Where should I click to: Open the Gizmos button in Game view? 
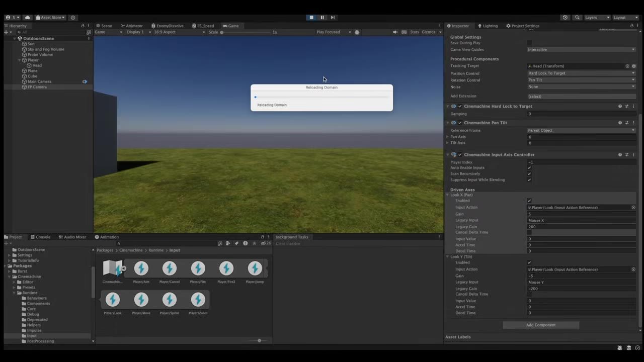(x=429, y=32)
